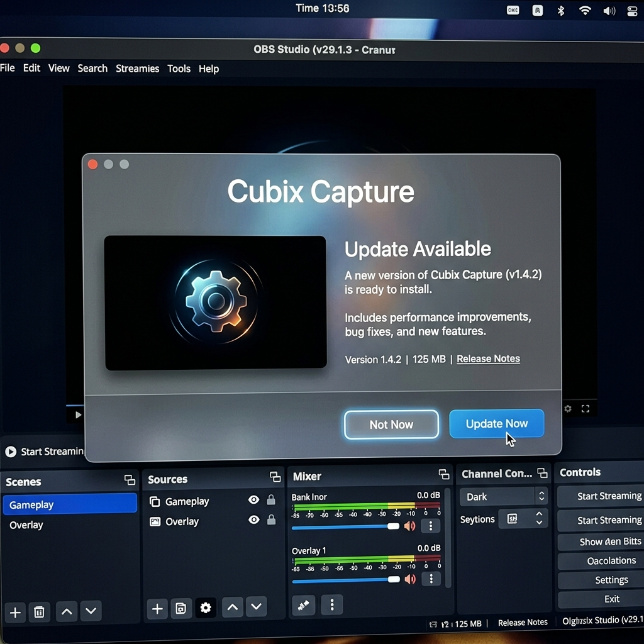The height and width of the screenshot is (644, 644).
Task: Open Release Notes in status bar
Action: (x=523, y=622)
